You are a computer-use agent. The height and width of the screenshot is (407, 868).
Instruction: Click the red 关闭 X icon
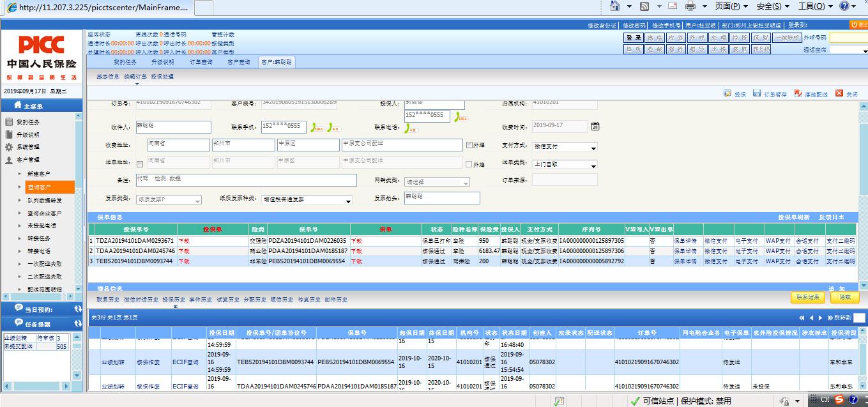click(x=839, y=93)
